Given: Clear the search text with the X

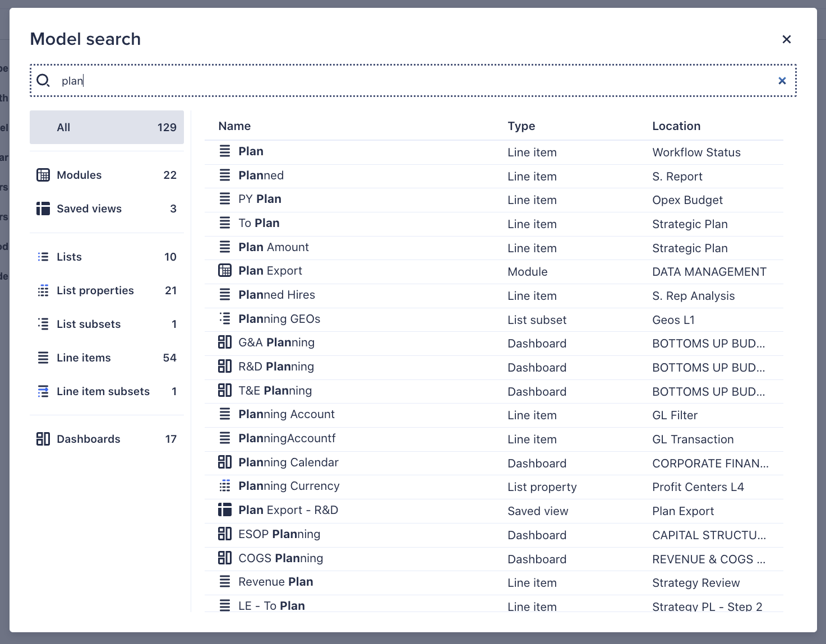Looking at the screenshot, I should 782,81.
